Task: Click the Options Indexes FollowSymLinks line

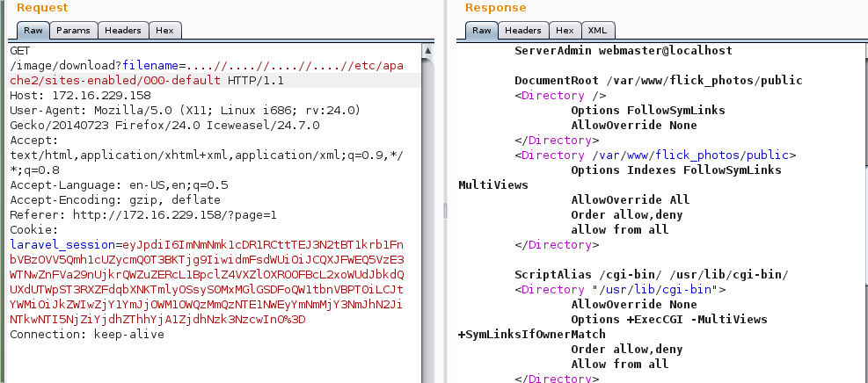Action: pos(676,170)
